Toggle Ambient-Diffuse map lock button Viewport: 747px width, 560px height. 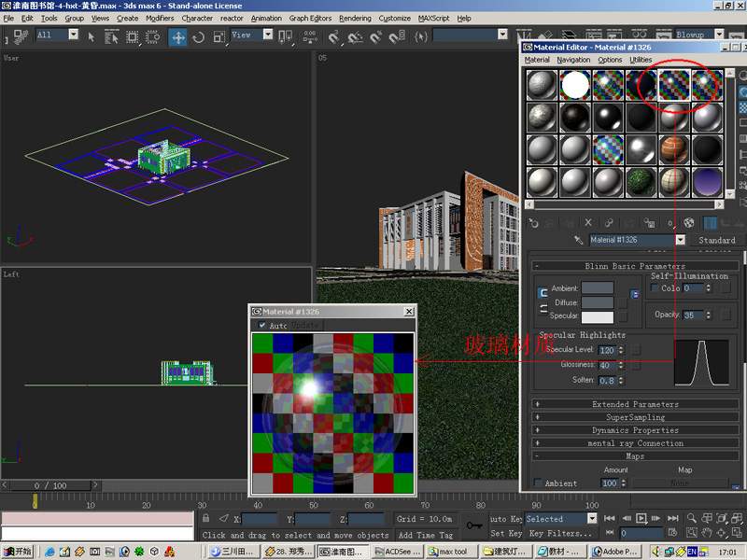(x=635, y=294)
